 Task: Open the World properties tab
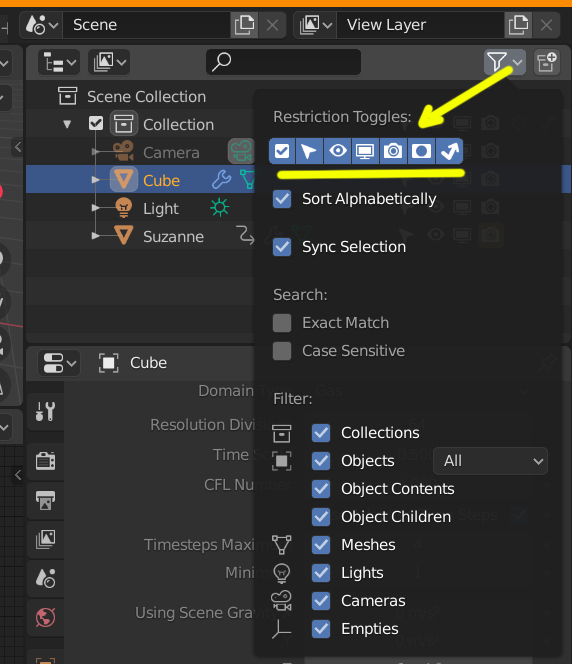[45, 617]
